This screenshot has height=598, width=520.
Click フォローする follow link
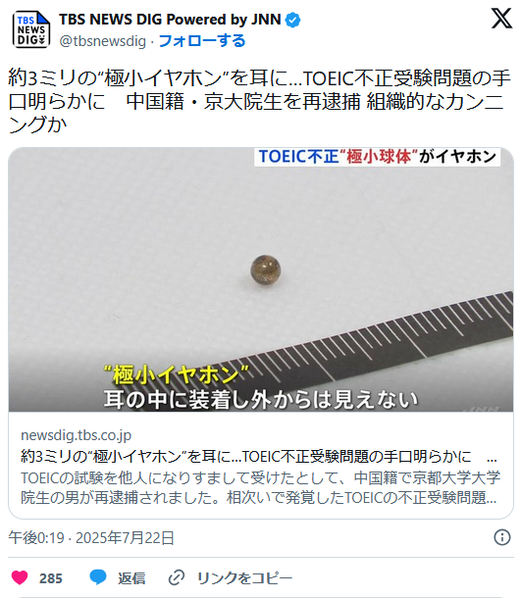click(201, 41)
